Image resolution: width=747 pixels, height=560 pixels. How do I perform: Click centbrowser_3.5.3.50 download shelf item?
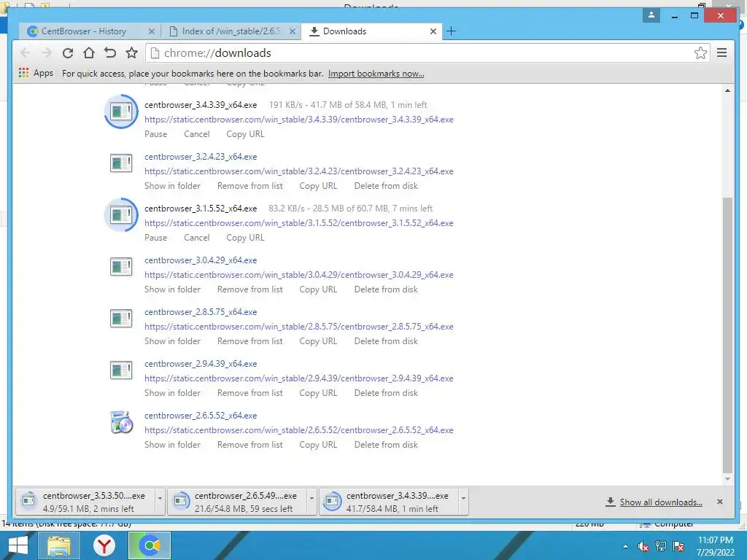coord(86,502)
